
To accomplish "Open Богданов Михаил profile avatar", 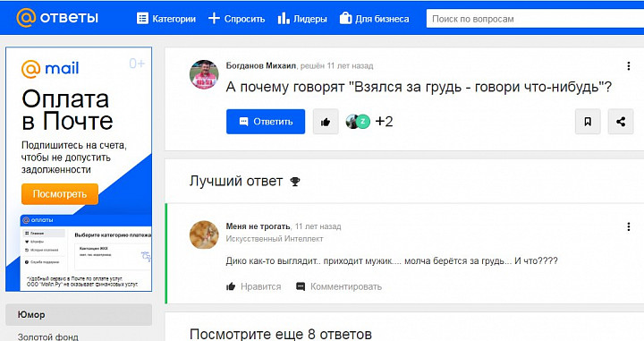I will (x=204, y=74).
